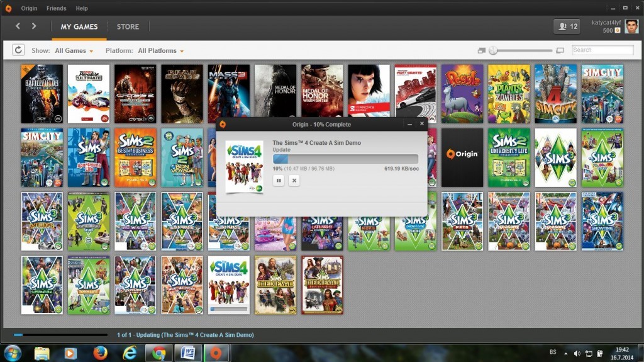This screenshot has height=362, width=644.
Task: Show hidden system tray icons
Action: [x=566, y=353]
